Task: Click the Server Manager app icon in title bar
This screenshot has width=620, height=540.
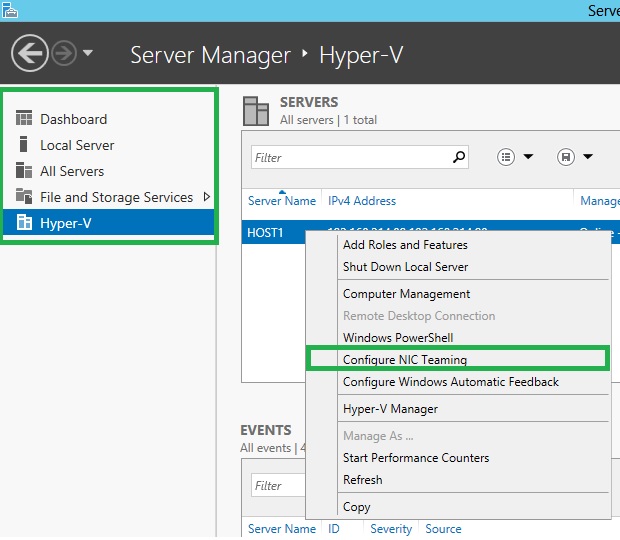Action: pyautogui.click(x=10, y=10)
